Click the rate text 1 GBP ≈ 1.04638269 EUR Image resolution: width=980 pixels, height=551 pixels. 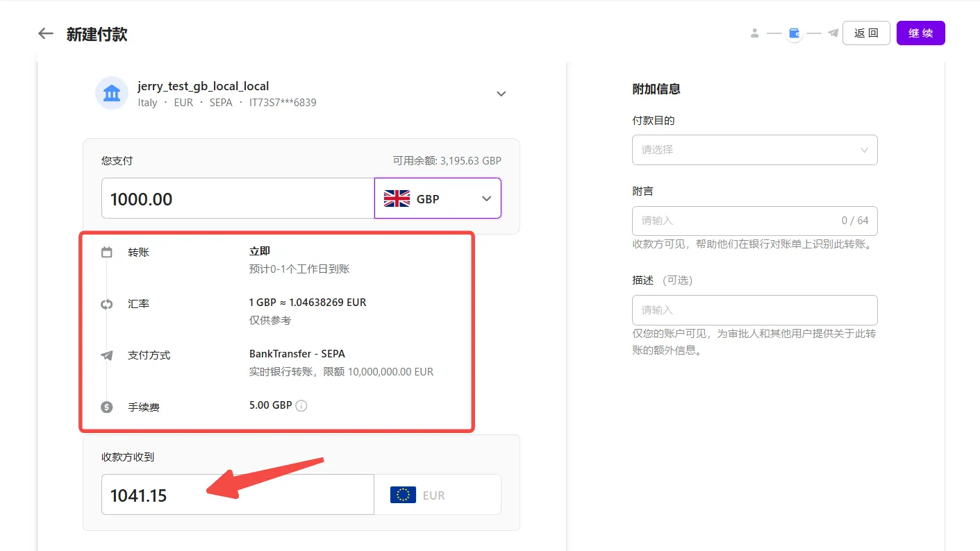[308, 303]
